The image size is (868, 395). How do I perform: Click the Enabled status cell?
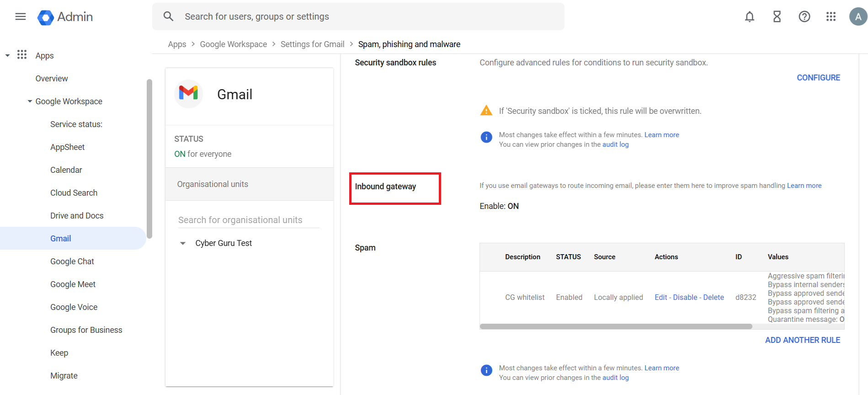(569, 297)
